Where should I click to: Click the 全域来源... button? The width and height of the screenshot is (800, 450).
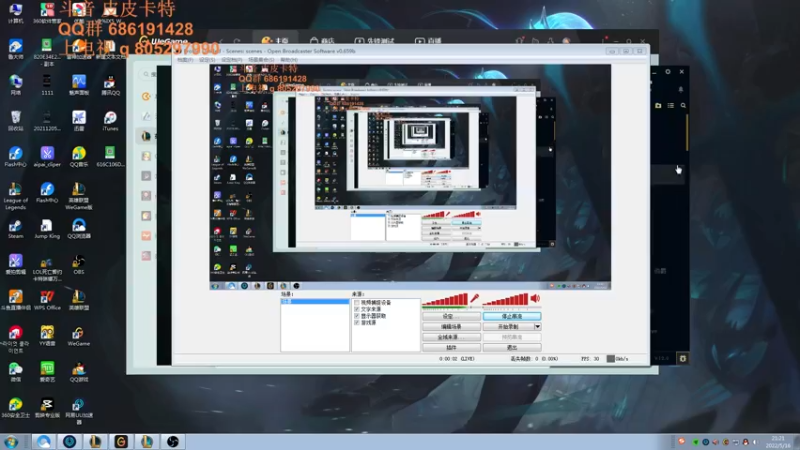pos(451,337)
